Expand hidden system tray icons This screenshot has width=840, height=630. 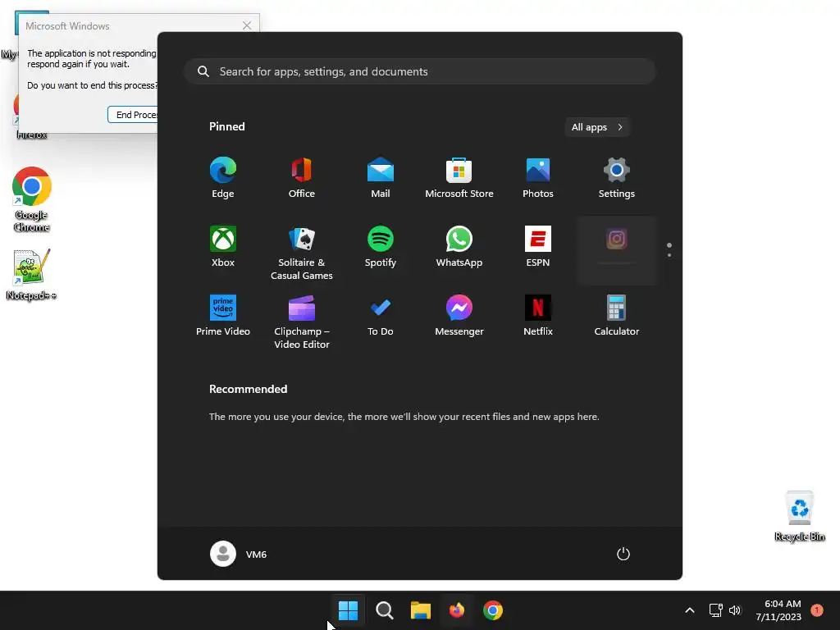tap(690, 610)
